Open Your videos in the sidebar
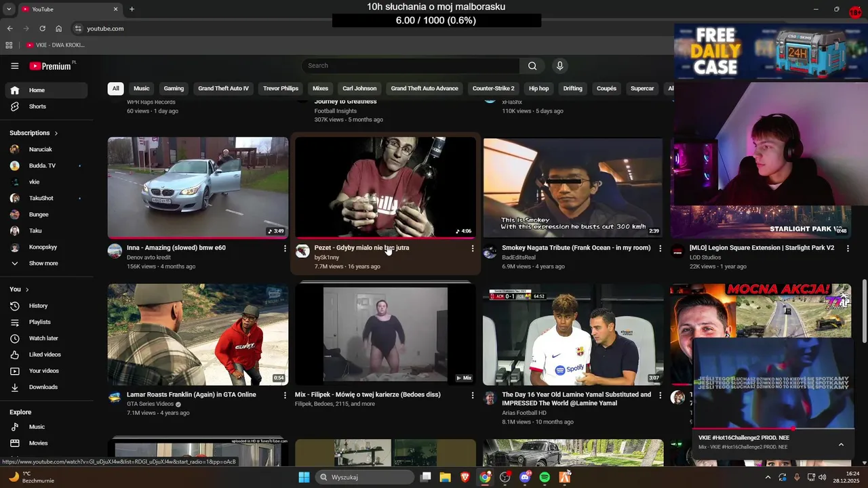The height and width of the screenshot is (488, 868). click(46, 371)
